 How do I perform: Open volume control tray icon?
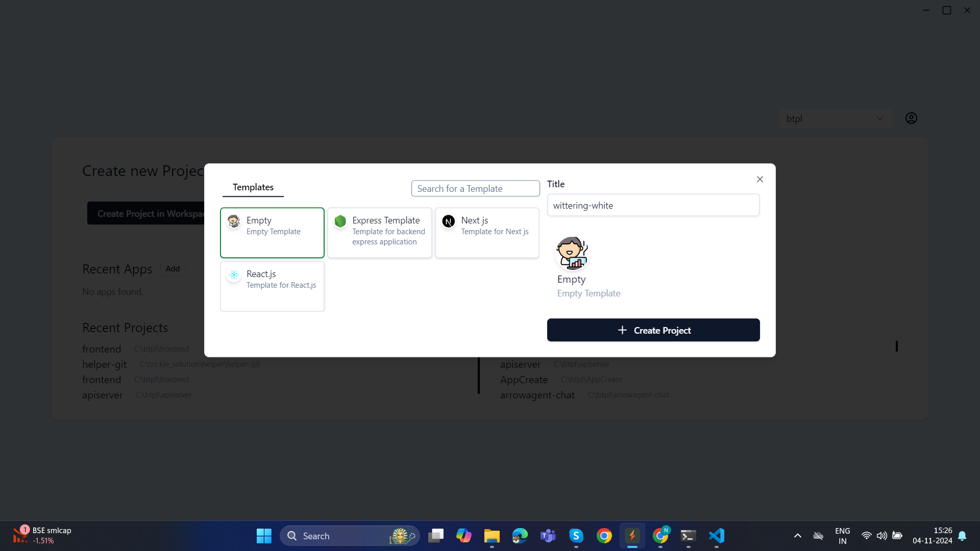[x=881, y=536]
